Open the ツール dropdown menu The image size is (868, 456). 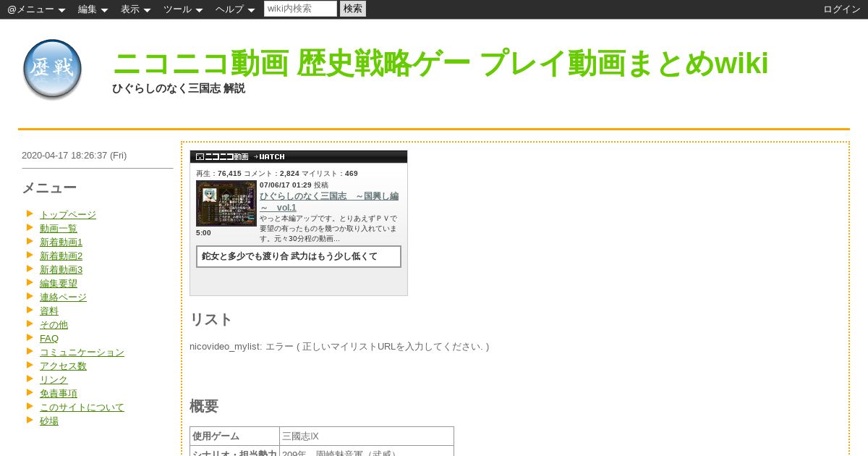click(182, 9)
